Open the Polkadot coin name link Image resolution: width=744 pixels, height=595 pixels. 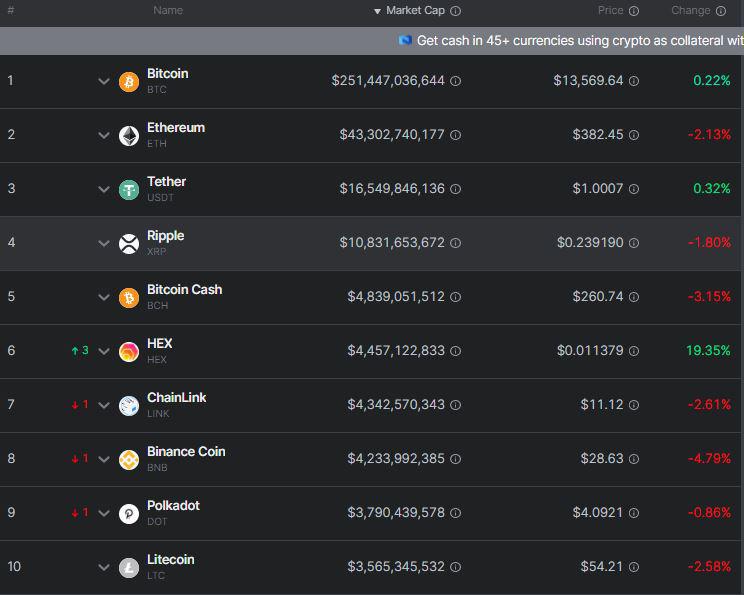pos(173,506)
